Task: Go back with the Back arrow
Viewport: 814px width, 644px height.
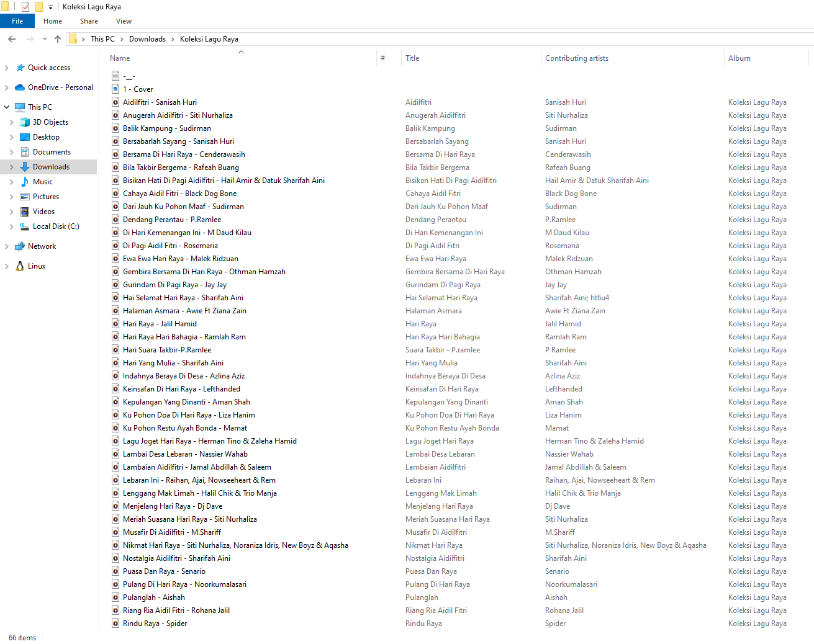Action: click(12, 39)
